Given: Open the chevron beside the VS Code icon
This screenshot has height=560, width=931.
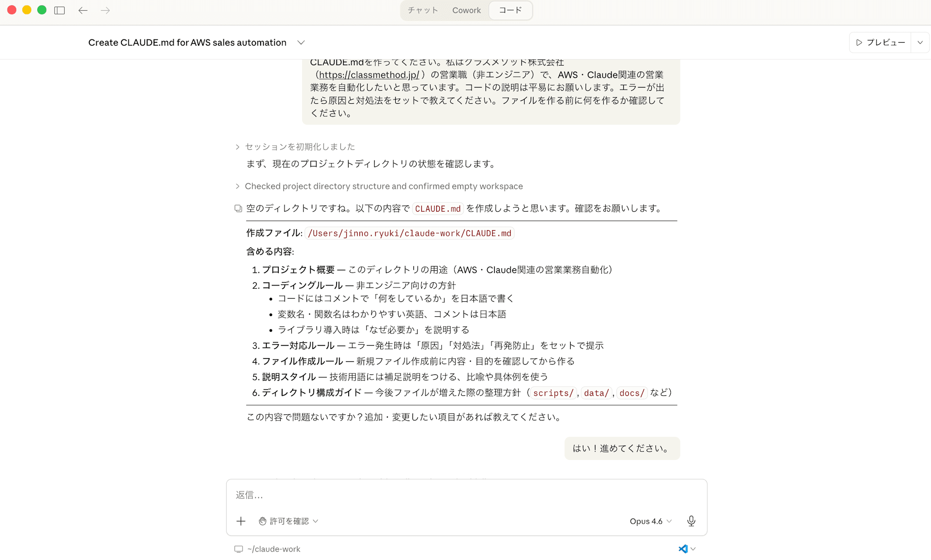Looking at the screenshot, I should click(x=693, y=549).
